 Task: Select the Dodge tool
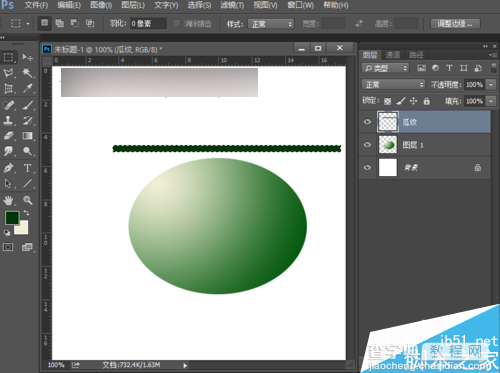coord(27,151)
